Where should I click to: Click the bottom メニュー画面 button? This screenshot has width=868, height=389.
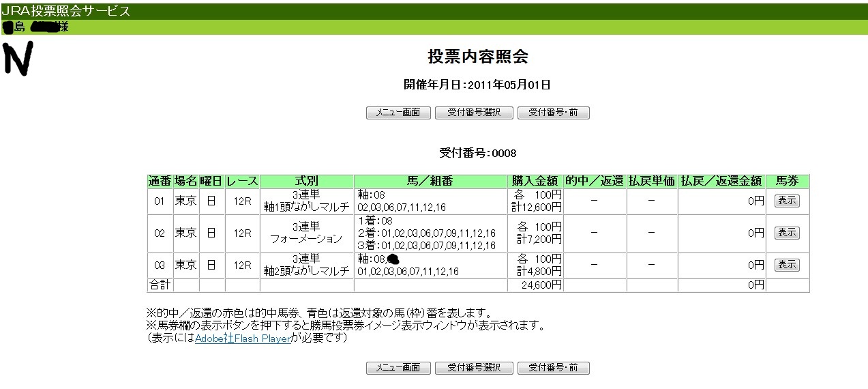click(398, 368)
